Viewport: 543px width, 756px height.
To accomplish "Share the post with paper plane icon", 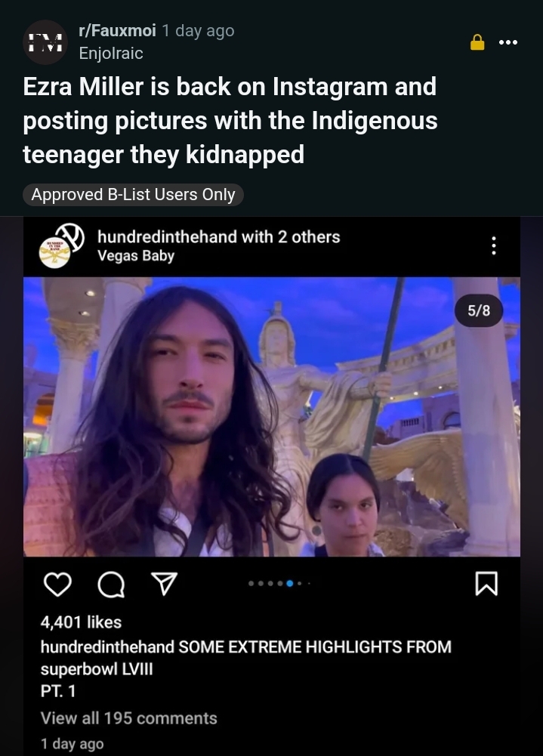I will point(165,583).
